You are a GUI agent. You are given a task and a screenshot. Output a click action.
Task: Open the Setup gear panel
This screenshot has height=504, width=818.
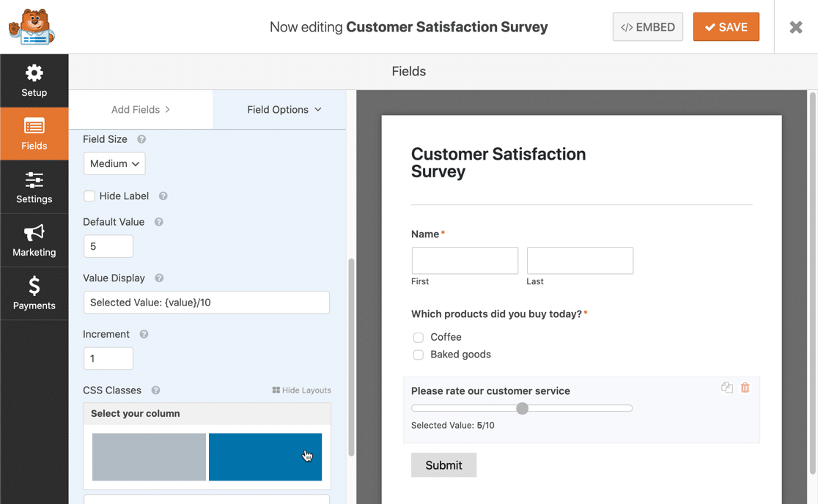(x=34, y=81)
